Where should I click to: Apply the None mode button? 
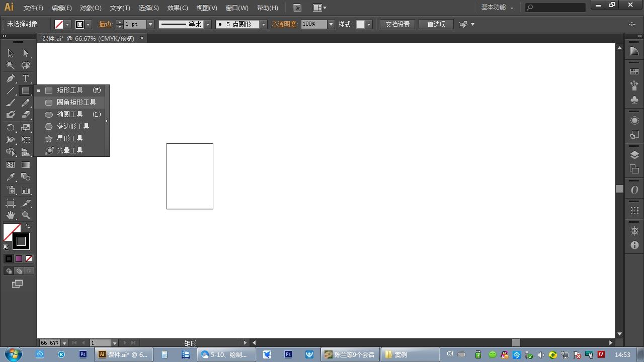[29, 258]
